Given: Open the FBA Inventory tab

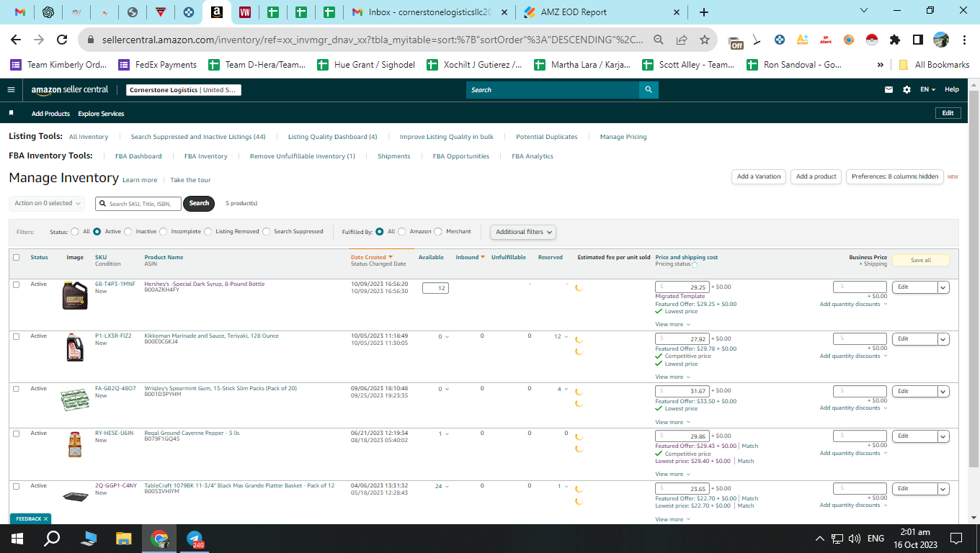Looking at the screenshot, I should click(x=206, y=156).
